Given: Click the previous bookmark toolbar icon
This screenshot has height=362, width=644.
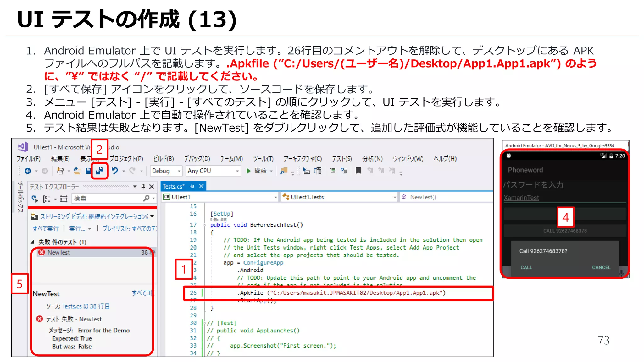Looking at the screenshot, I should pos(370,171).
